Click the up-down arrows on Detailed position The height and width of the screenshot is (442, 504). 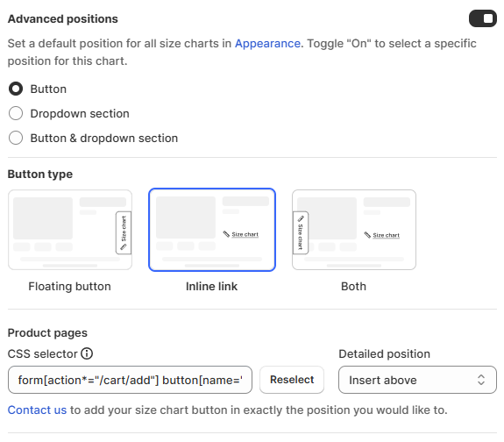481,380
